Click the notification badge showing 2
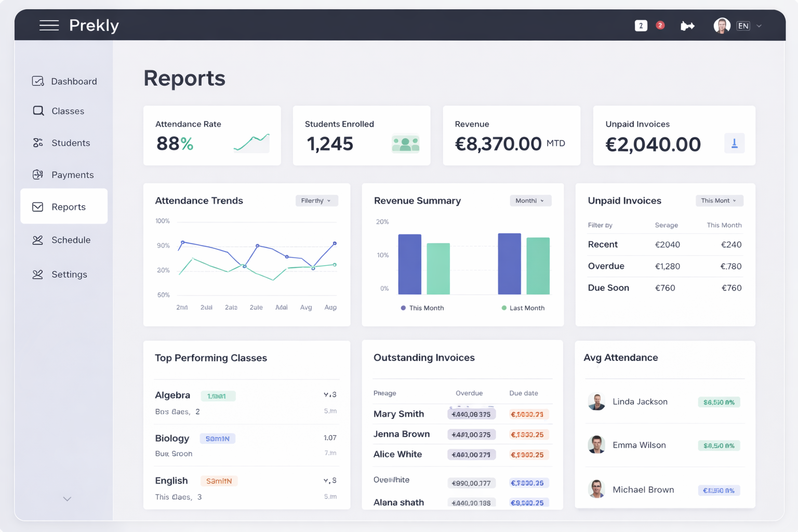The height and width of the screenshot is (532, 798). 641,25
